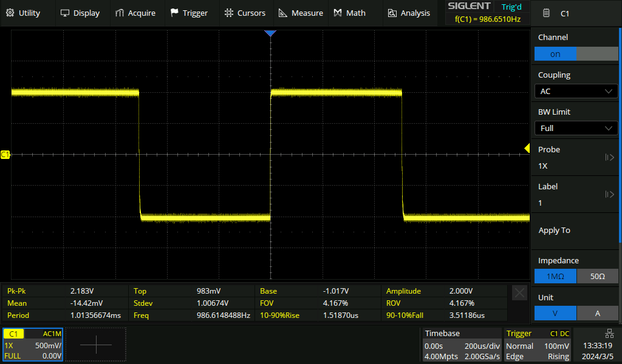This screenshot has width=622, height=364.
Task: Select 50Ω impedance option
Action: pyautogui.click(x=597, y=276)
